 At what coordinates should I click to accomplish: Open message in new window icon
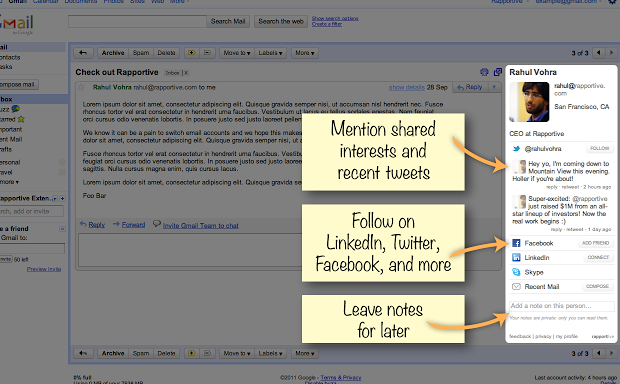497,72
